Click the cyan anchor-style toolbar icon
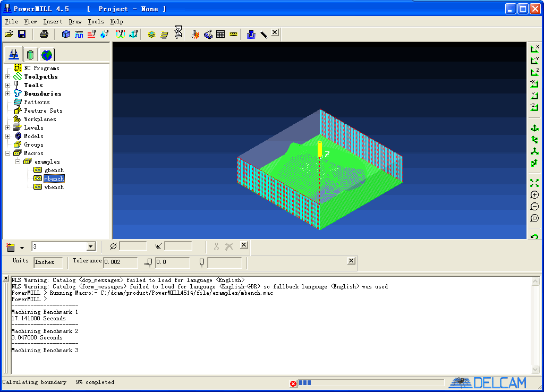Image resolution: width=544 pixels, height=392 pixels. [x=133, y=34]
